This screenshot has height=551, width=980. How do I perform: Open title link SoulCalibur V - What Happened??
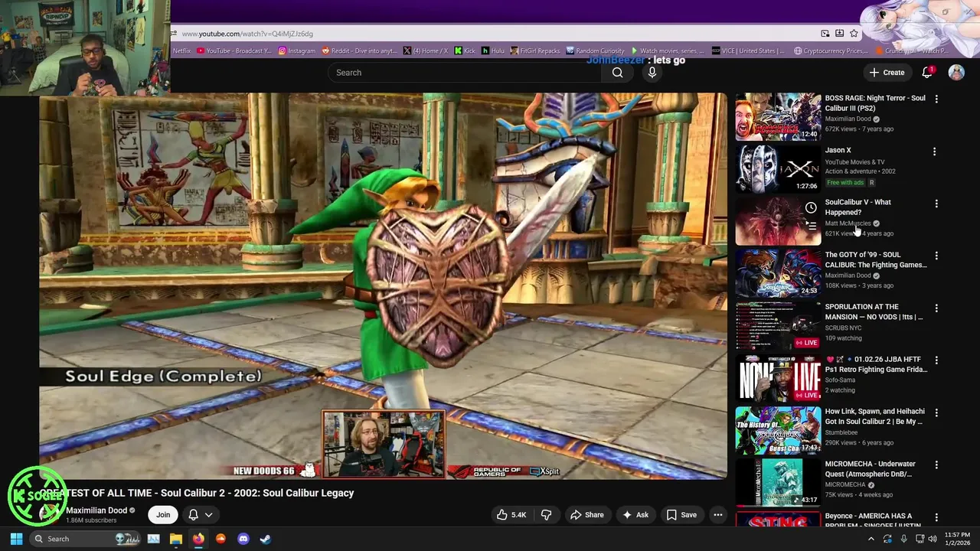(858, 207)
